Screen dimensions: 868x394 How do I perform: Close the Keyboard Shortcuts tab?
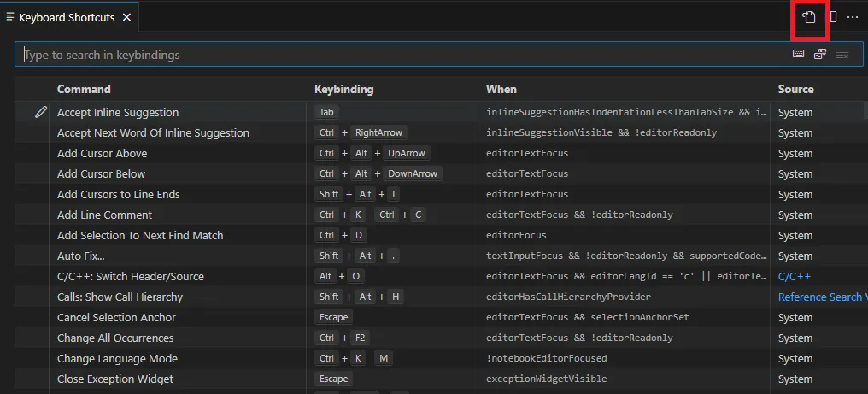coord(126,17)
